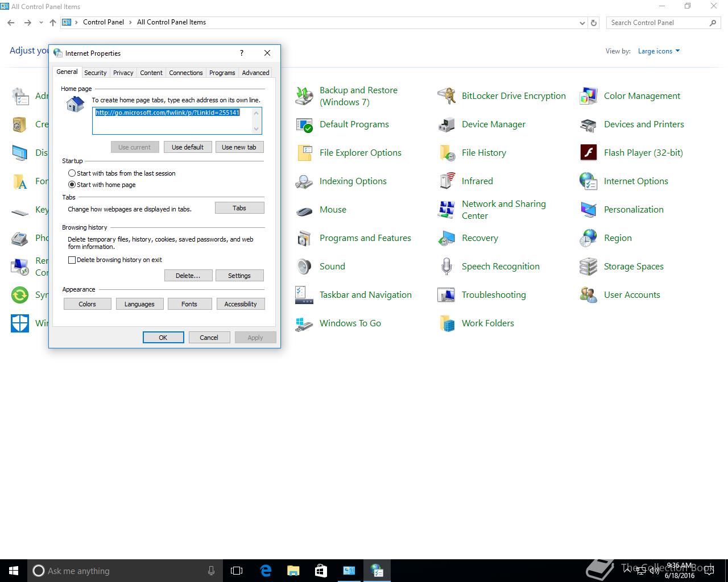Image resolution: width=728 pixels, height=582 pixels.
Task: Expand the address bar history dropdown arrow
Action: 582,23
